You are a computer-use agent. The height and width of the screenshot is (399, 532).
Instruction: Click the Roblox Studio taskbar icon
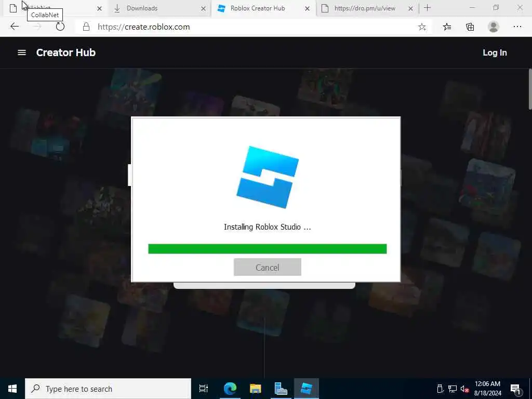tap(307, 389)
